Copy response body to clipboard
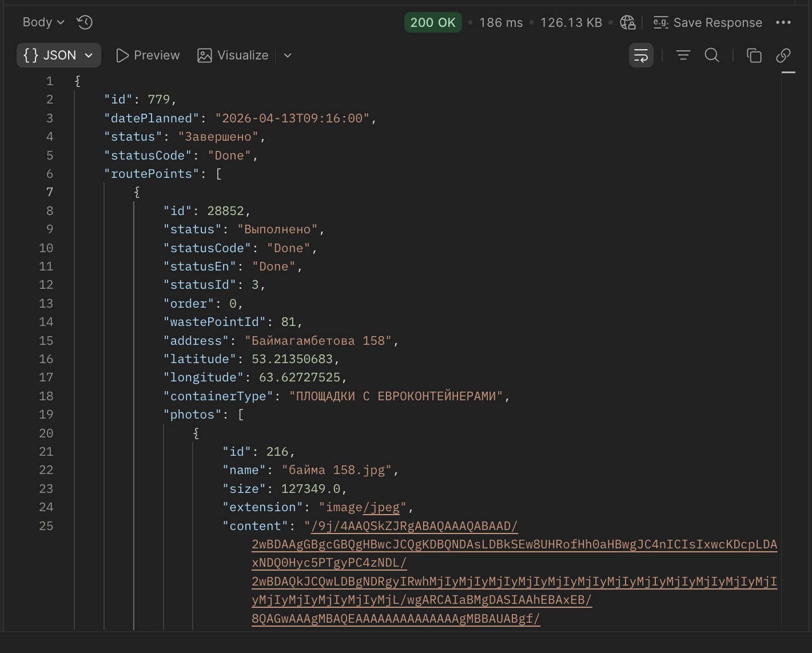This screenshot has height=653, width=812. point(754,55)
